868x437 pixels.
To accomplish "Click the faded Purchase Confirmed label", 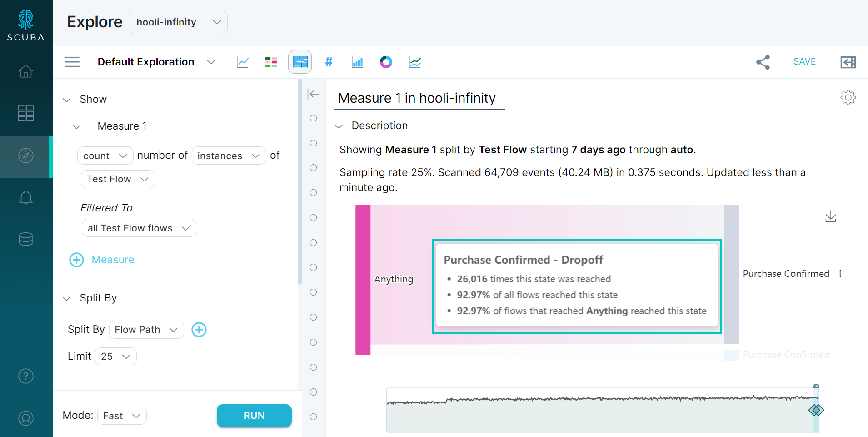I will pyautogui.click(x=786, y=355).
